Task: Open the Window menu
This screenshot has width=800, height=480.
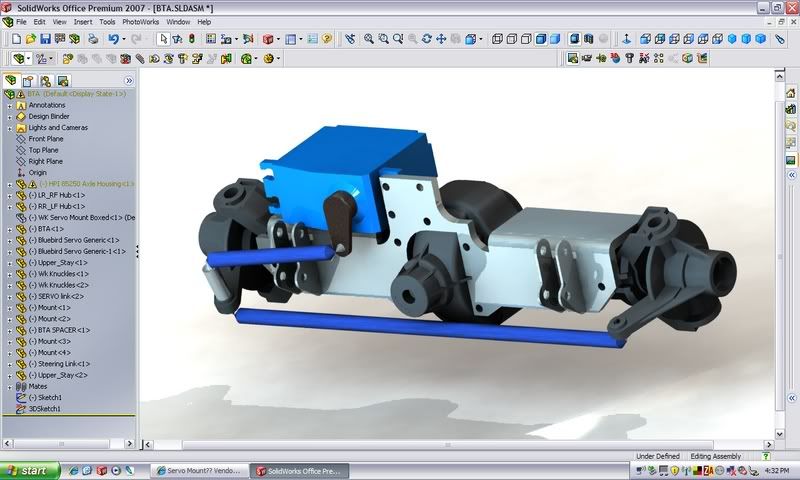Action: pyautogui.click(x=178, y=22)
